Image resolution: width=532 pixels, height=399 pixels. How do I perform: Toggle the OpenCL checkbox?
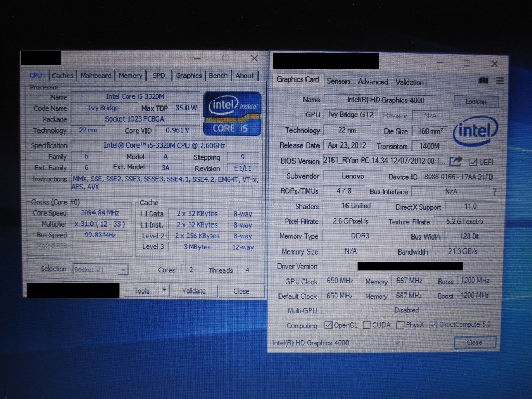[x=328, y=325]
